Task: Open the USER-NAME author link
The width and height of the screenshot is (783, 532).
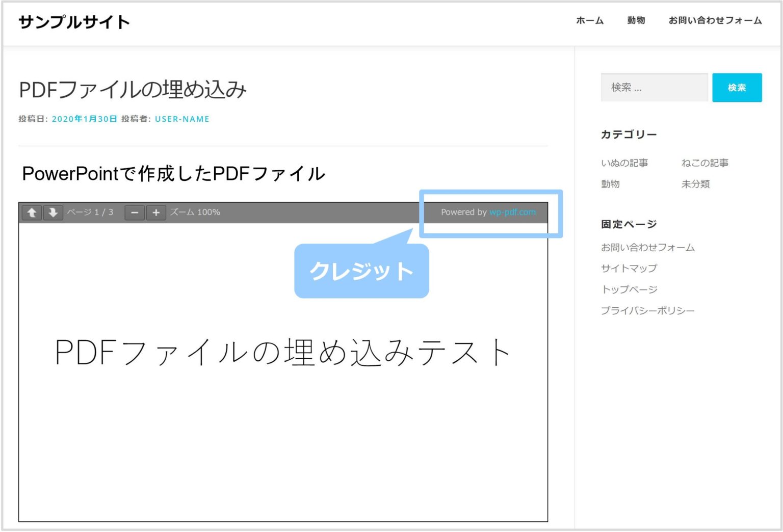Action: click(x=182, y=119)
